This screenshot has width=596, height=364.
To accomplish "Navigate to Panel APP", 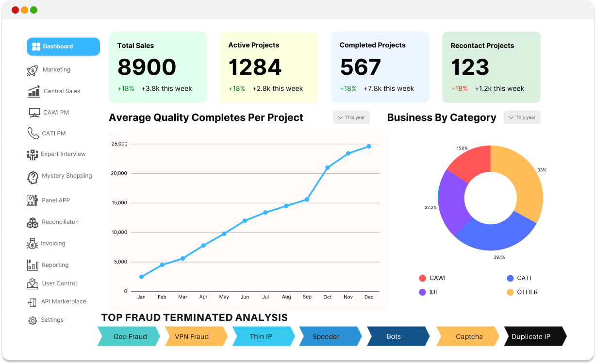I will [x=56, y=200].
